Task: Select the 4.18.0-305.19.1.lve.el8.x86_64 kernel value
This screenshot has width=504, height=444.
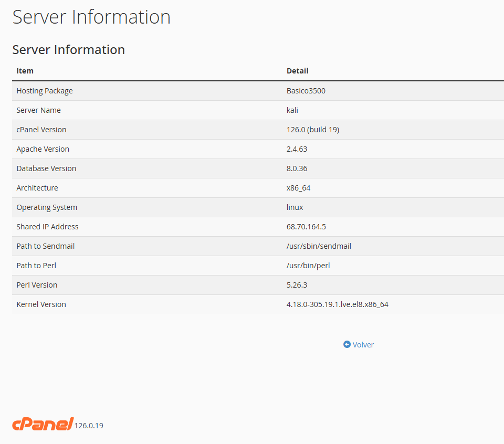Action: tap(337, 304)
